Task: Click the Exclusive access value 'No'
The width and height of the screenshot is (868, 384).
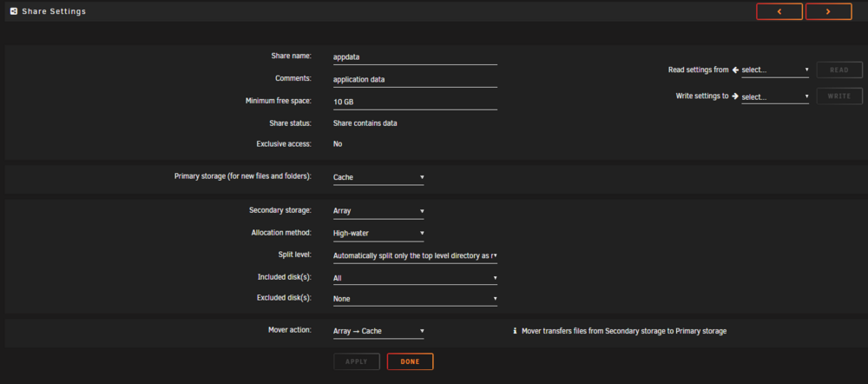Action: point(338,144)
